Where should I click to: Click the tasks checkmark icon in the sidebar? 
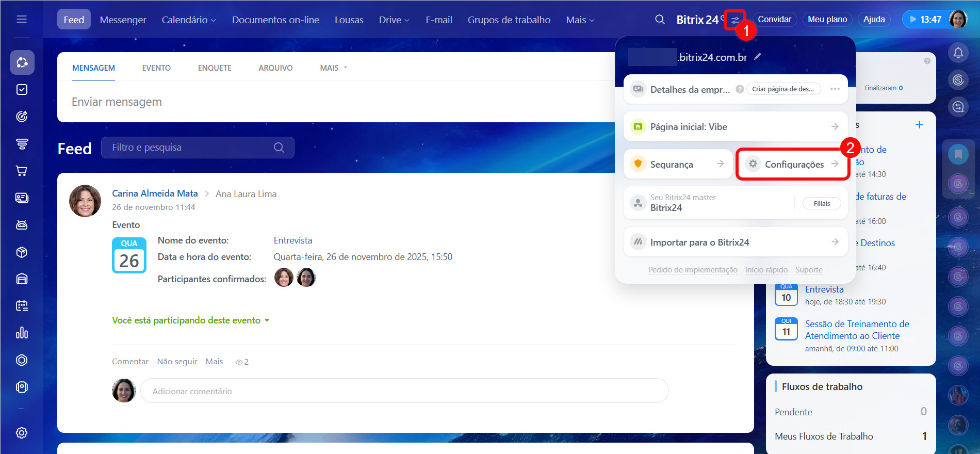[x=22, y=90]
